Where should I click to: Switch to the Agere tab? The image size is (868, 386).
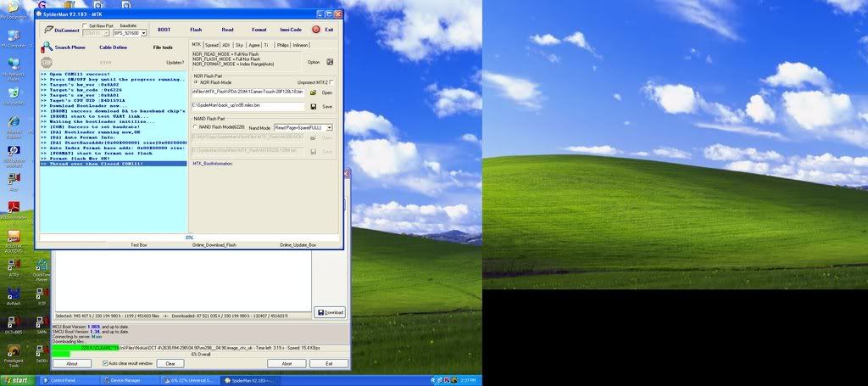click(254, 45)
